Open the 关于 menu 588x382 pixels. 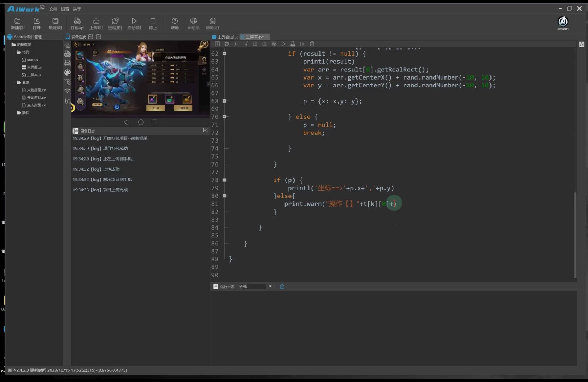pos(77,9)
